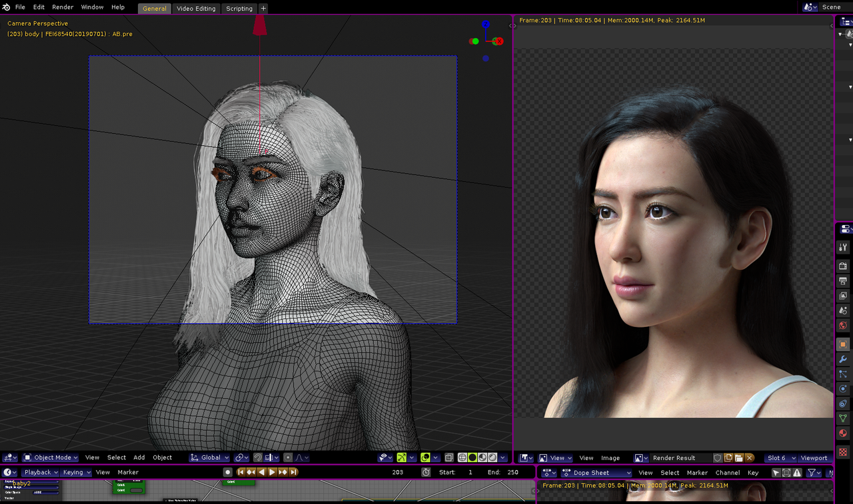Open the image editor View mode dropdown
This screenshot has width=853, height=504.
(556, 458)
